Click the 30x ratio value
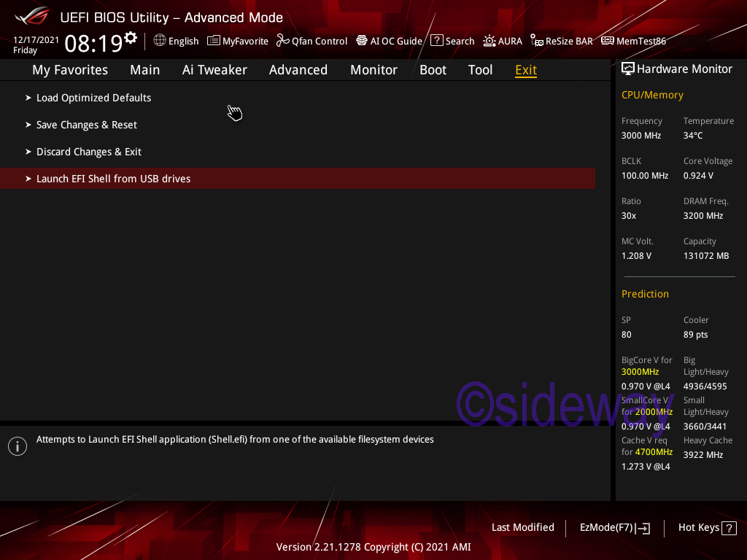The image size is (747, 560). click(629, 216)
